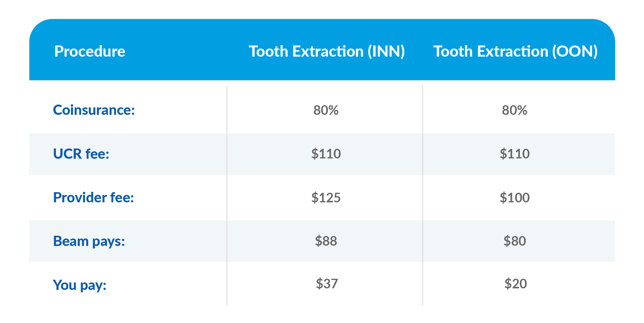The height and width of the screenshot is (323, 644).
Task: Click the 80% coinsurance value under INN
Action: point(326,110)
